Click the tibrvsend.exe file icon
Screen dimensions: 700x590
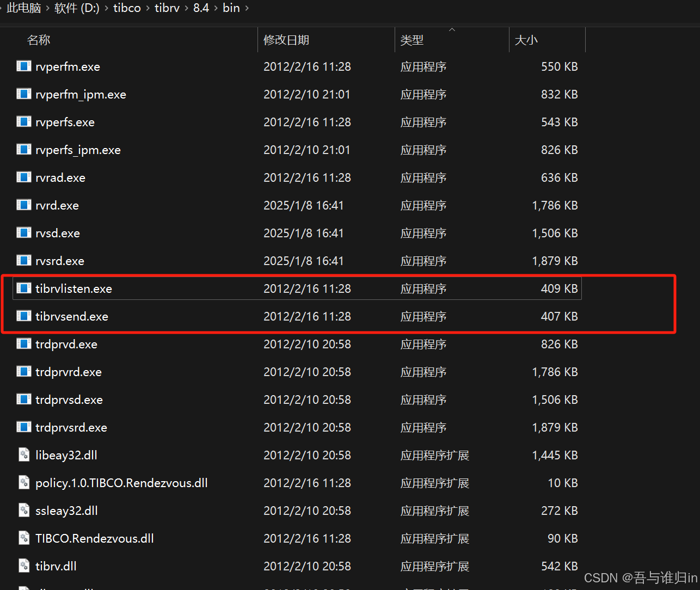(x=24, y=316)
